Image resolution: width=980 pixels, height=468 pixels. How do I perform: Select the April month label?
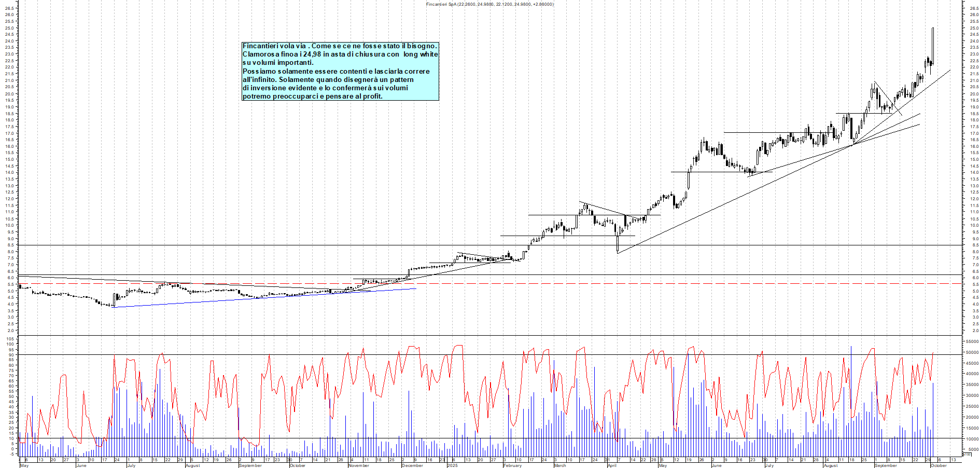tap(612, 465)
